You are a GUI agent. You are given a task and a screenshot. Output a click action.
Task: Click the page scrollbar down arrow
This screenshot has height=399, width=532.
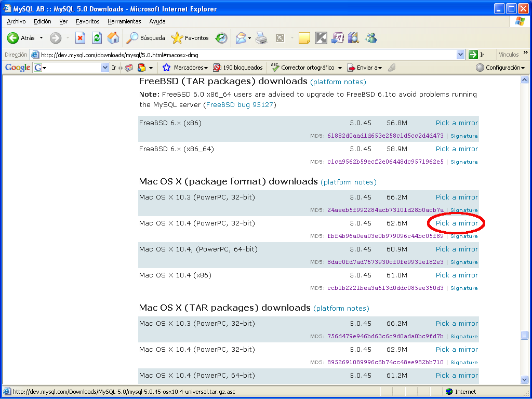[x=524, y=379]
